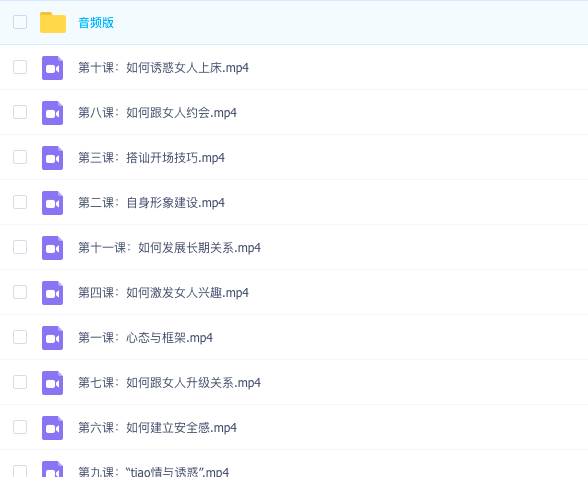The width and height of the screenshot is (588, 477).
Task: Open file 第十一课：如何发展长期关系.mp4
Action: click(170, 248)
